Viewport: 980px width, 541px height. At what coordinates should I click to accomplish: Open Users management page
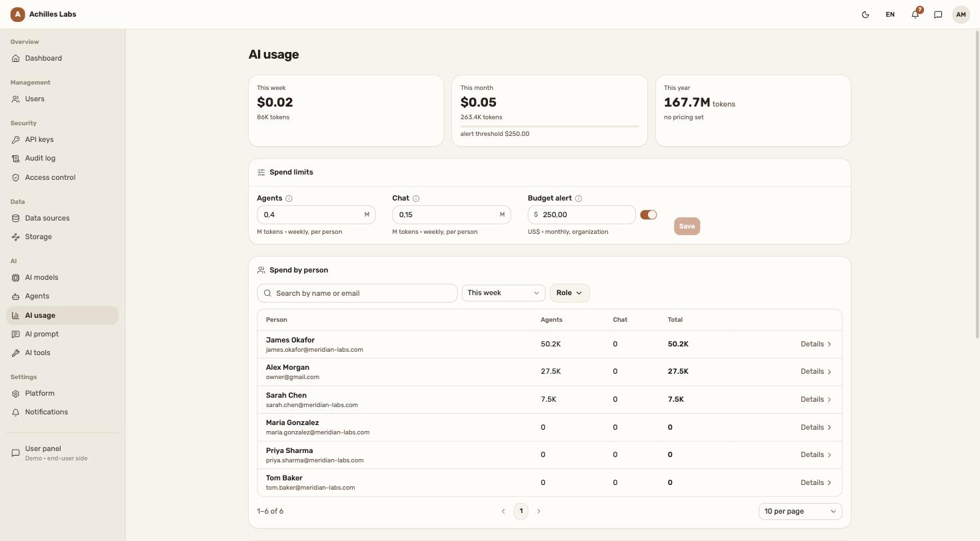click(63, 99)
